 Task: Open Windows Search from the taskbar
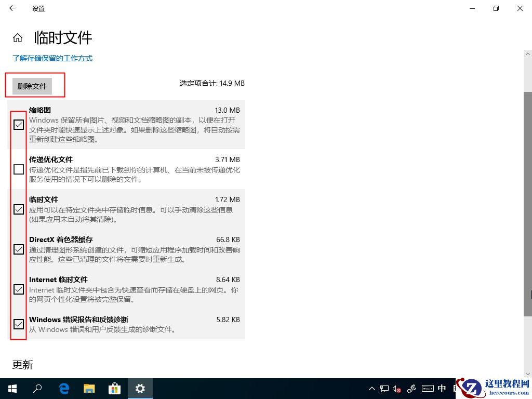(x=37, y=388)
